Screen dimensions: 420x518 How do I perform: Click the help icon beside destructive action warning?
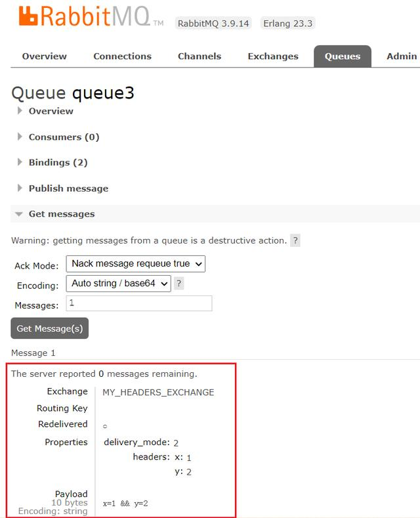(x=295, y=240)
